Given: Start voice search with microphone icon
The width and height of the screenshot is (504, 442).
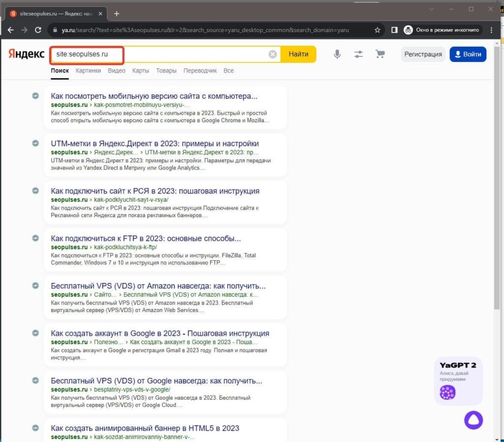Looking at the screenshot, I should click(x=337, y=54).
